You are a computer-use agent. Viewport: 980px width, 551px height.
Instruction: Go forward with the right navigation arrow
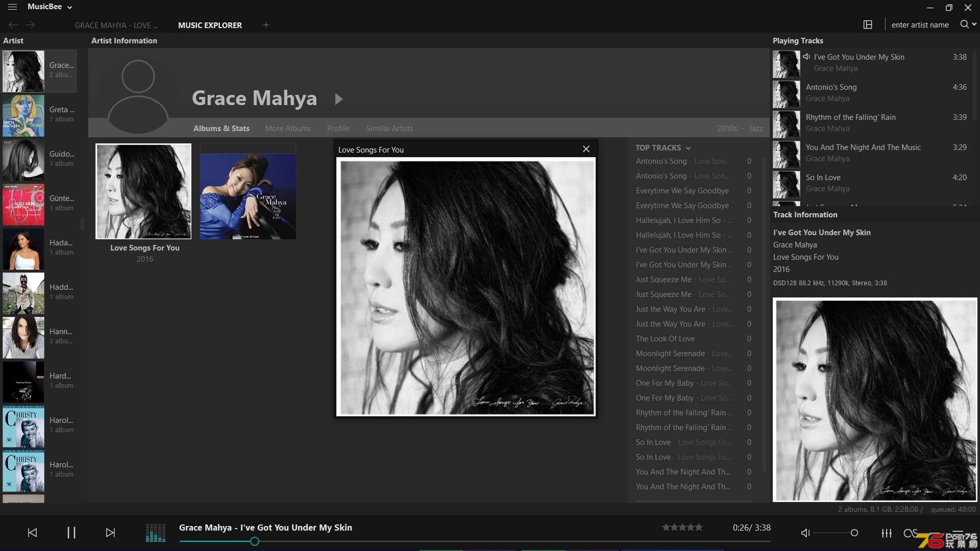(31, 24)
